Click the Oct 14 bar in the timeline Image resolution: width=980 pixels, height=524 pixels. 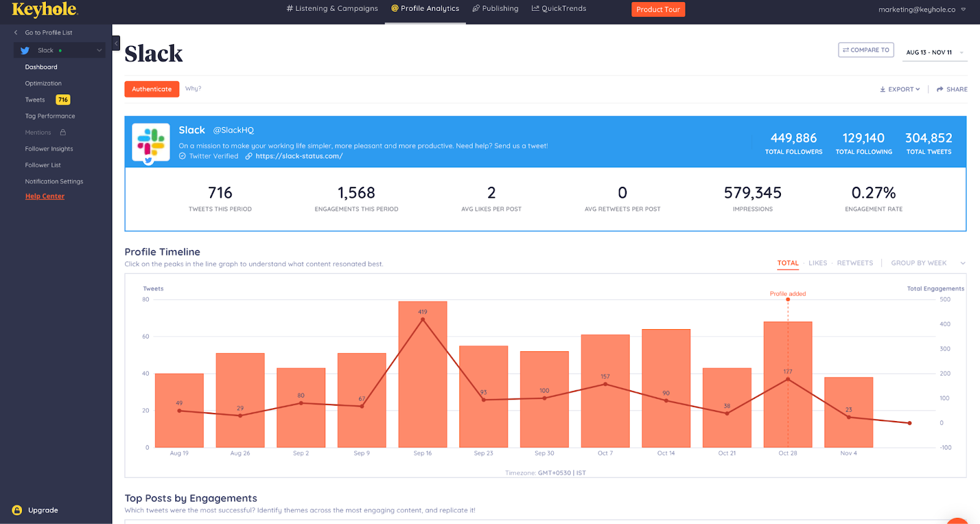click(x=666, y=389)
